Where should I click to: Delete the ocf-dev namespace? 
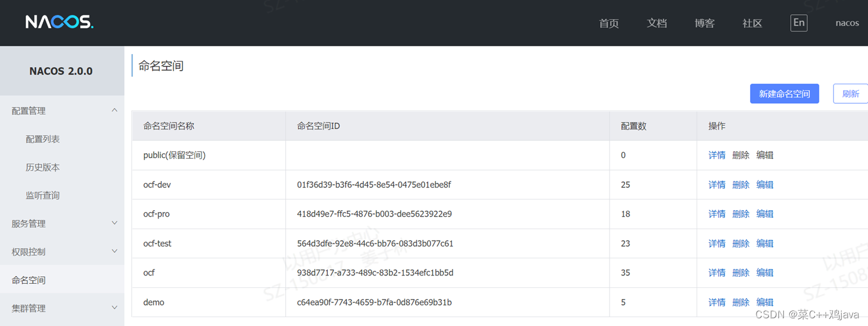(741, 185)
